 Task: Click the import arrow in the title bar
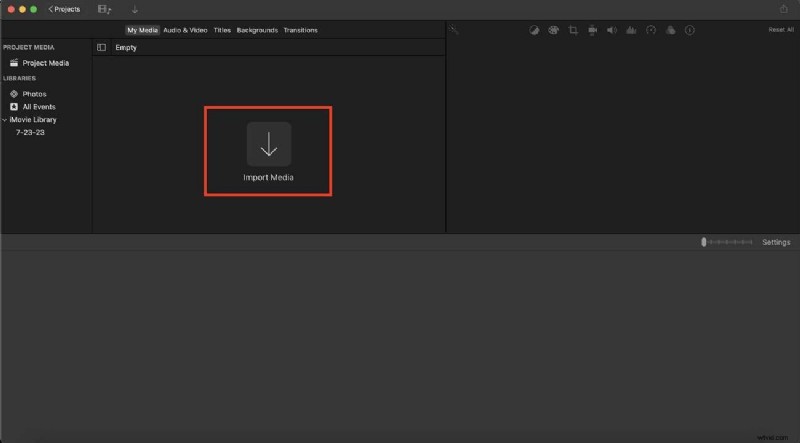click(x=135, y=9)
